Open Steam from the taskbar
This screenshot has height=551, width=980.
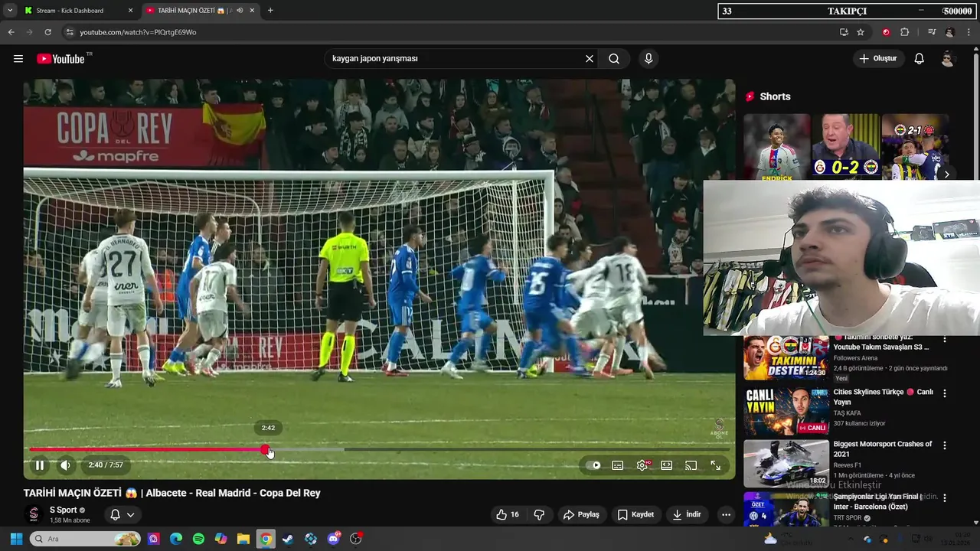288,540
